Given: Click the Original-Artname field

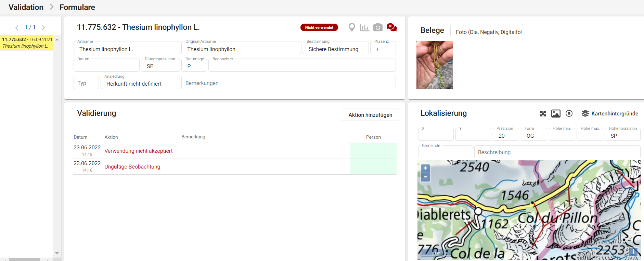Looking at the screenshot, I should (x=241, y=48).
